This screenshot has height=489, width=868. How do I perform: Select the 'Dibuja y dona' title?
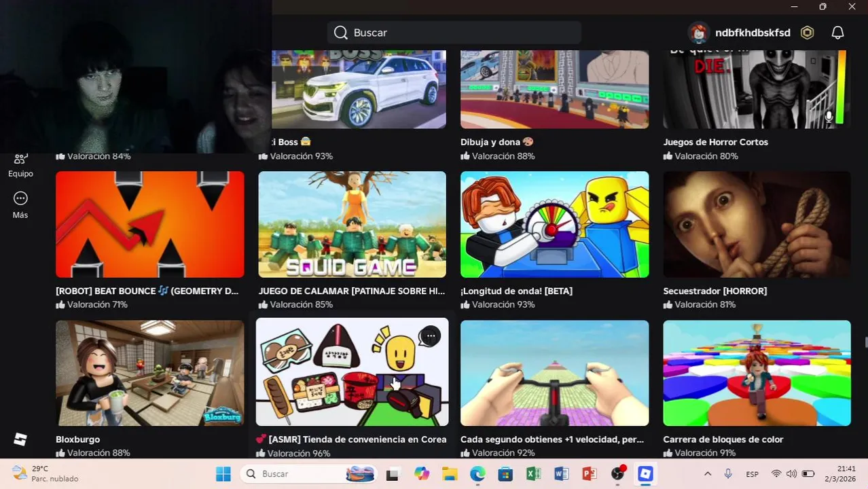tap(496, 142)
